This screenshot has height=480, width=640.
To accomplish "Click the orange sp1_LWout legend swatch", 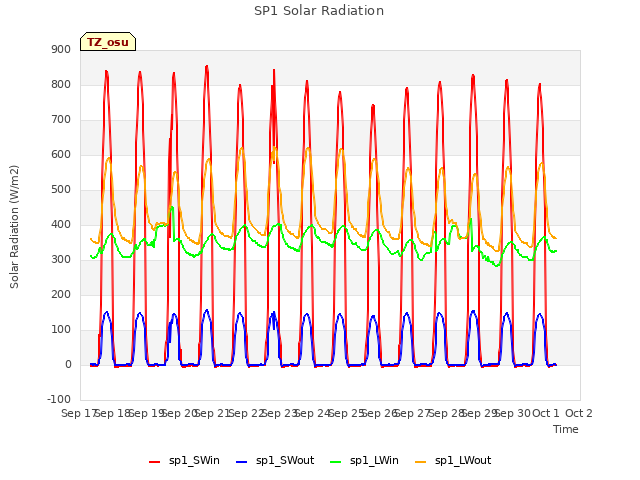I will point(420,462).
